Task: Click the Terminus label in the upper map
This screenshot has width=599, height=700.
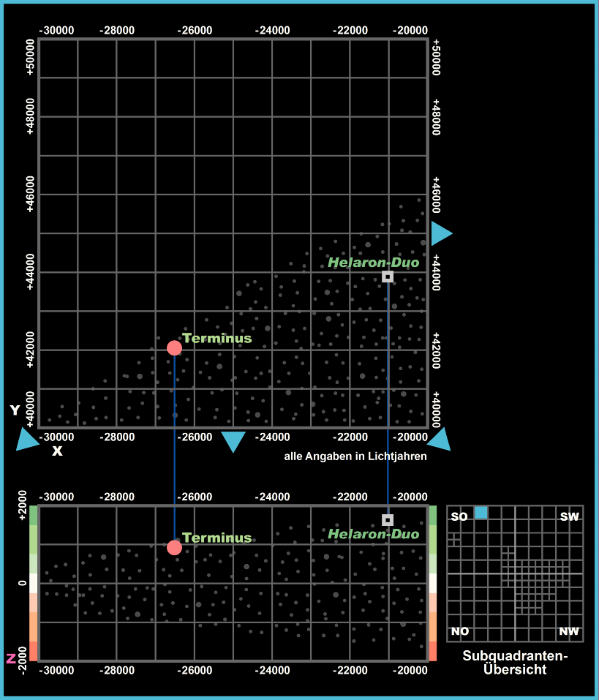Action: click(x=216, y=338)
